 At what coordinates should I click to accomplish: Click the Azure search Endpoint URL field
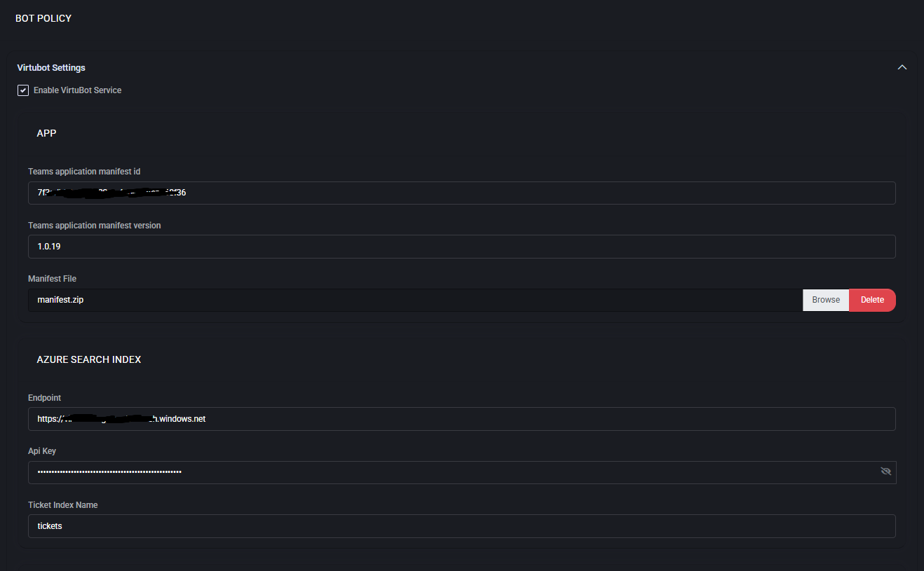[461, 419]
